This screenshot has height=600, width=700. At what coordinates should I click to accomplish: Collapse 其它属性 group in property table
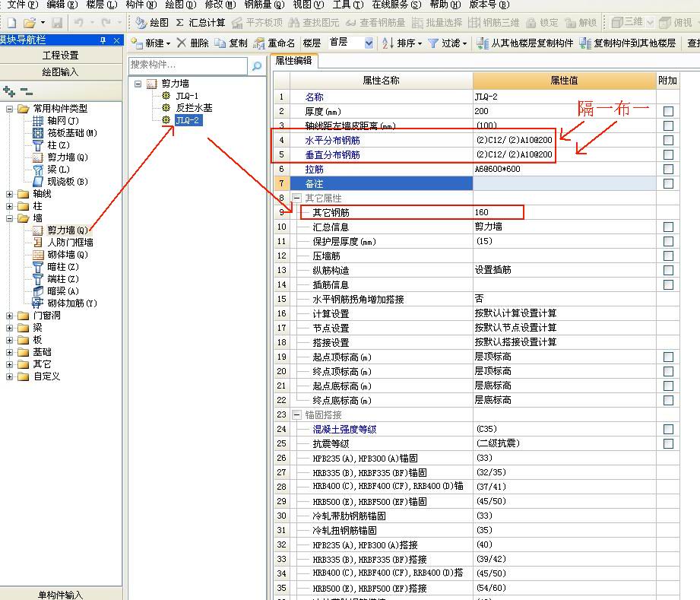point(296,198)
